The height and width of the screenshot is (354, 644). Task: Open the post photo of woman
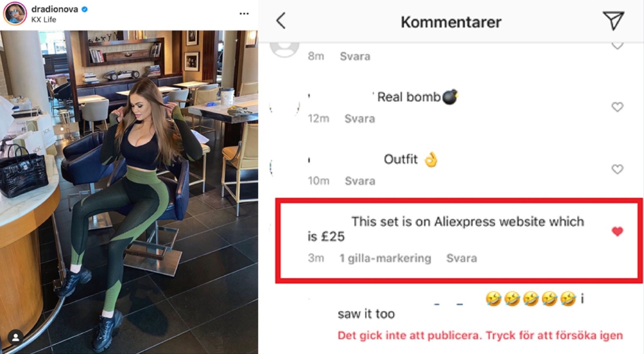tap(129, 192)
